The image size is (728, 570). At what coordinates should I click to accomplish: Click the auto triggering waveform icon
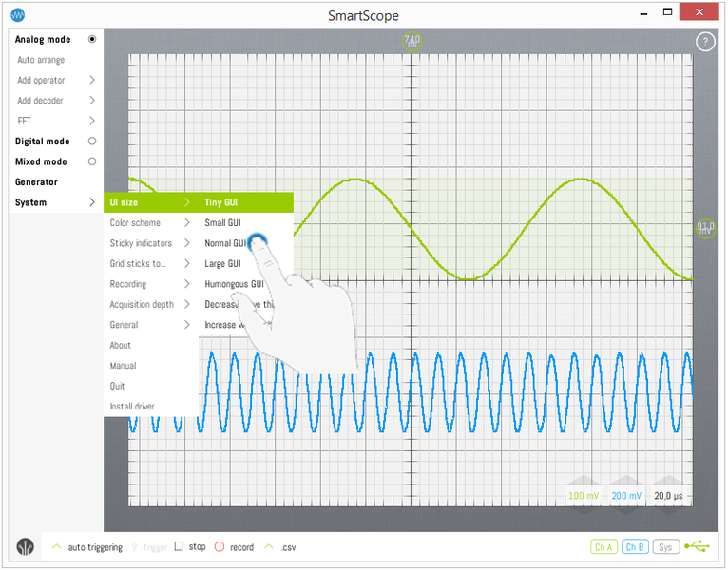pyautogui.click(x=57, y=547)
